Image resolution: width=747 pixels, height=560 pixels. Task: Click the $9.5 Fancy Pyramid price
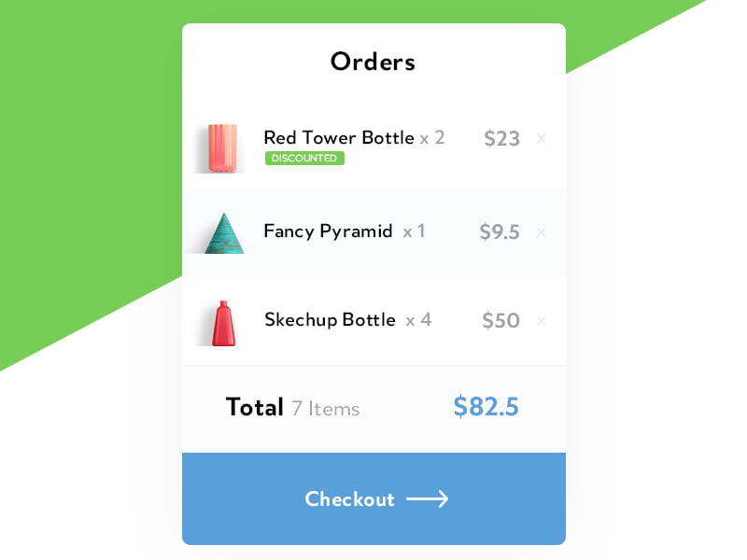click(x=500, y=232)
